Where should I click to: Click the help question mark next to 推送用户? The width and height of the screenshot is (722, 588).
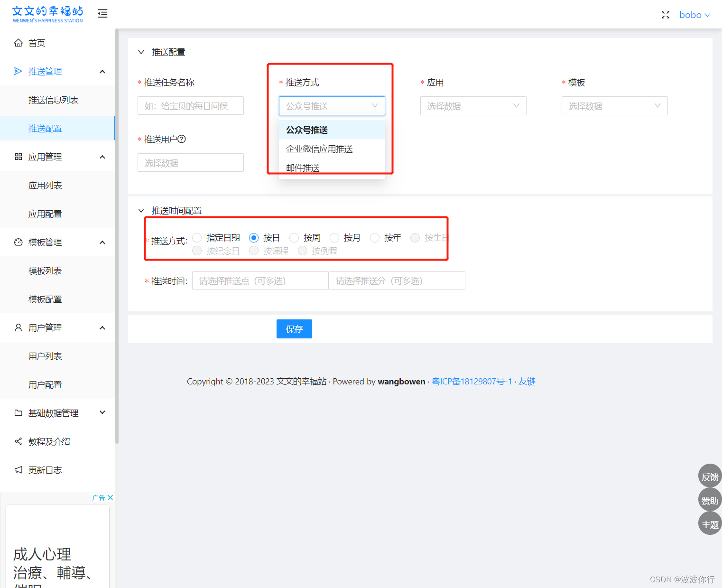182,139
